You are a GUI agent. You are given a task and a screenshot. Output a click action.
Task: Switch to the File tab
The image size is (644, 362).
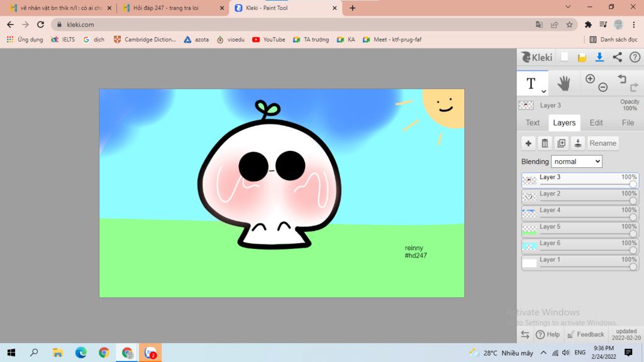(x=628, y=123)
